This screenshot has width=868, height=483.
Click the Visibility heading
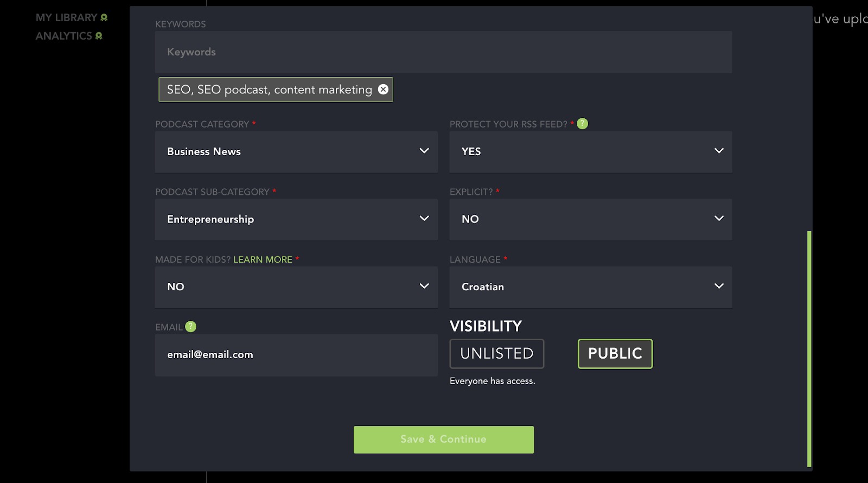(x=486, y=326)
